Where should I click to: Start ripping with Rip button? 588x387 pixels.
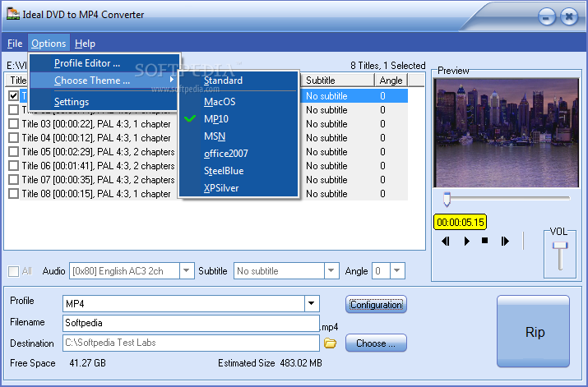coord(533,332)
